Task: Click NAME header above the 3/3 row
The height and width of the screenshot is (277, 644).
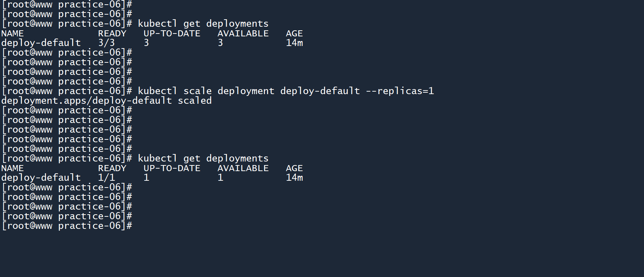Action: pyautogui.click(x=12, y=34)
